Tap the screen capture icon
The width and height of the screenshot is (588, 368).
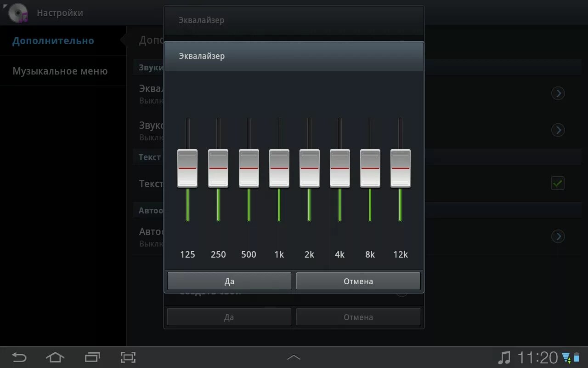(128, 357)
